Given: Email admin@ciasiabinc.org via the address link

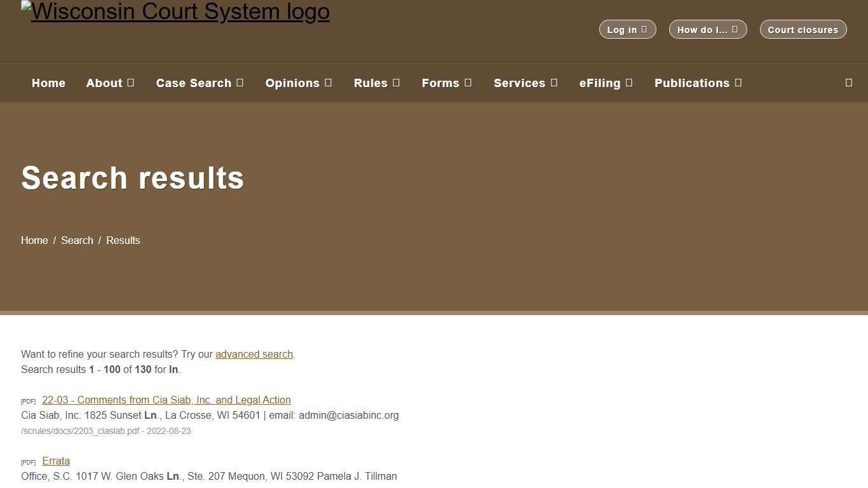Looking at the screenshot, I should pos(349,415).
